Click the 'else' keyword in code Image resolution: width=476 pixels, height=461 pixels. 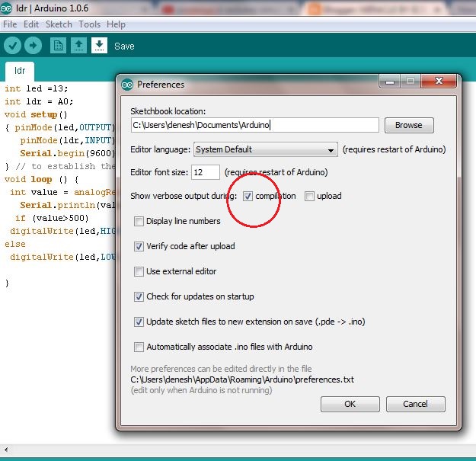click(15, 244)
